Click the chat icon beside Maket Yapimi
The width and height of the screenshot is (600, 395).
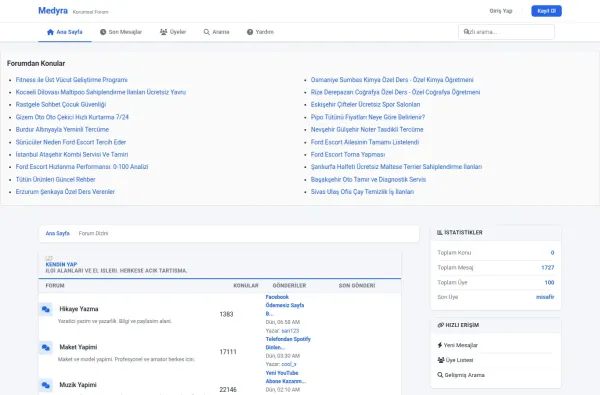tap(46, 348)
